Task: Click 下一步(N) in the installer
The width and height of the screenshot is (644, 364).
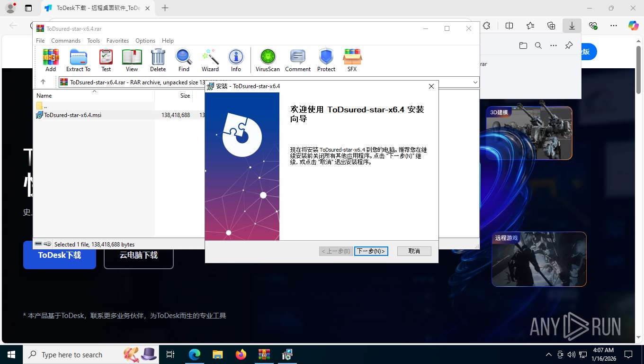Action: [371, 251]
